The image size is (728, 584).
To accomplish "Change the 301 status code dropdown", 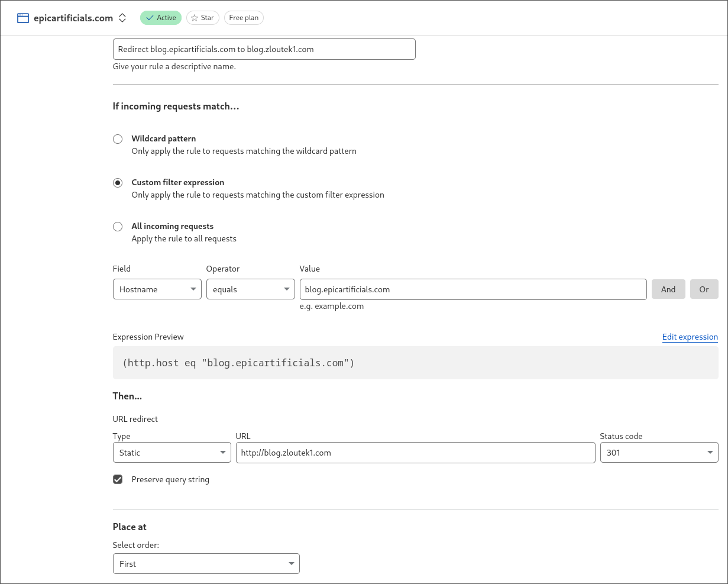I will (659, 453).
